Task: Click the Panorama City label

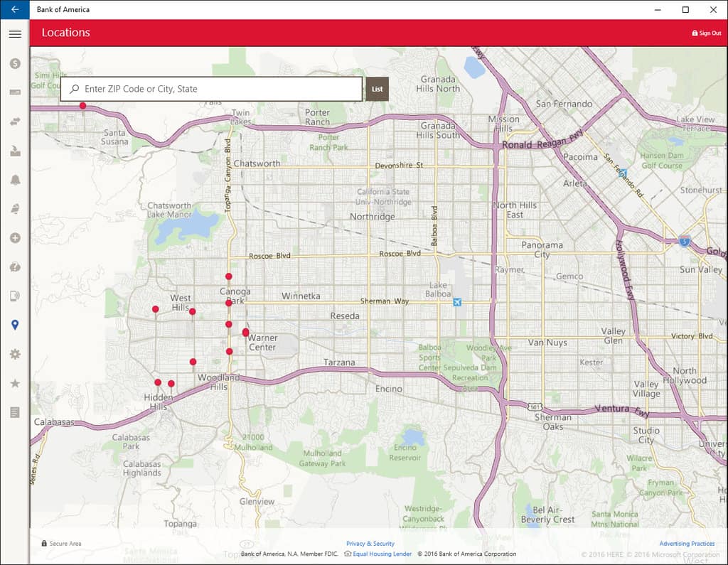Action: pyautogui.click(x=542, y=249)
